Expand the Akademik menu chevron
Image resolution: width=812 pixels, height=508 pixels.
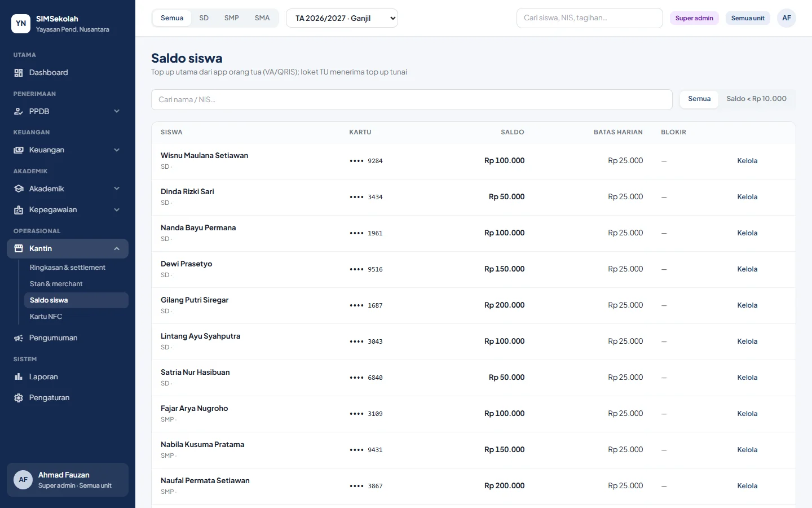[x=117, y=189]
